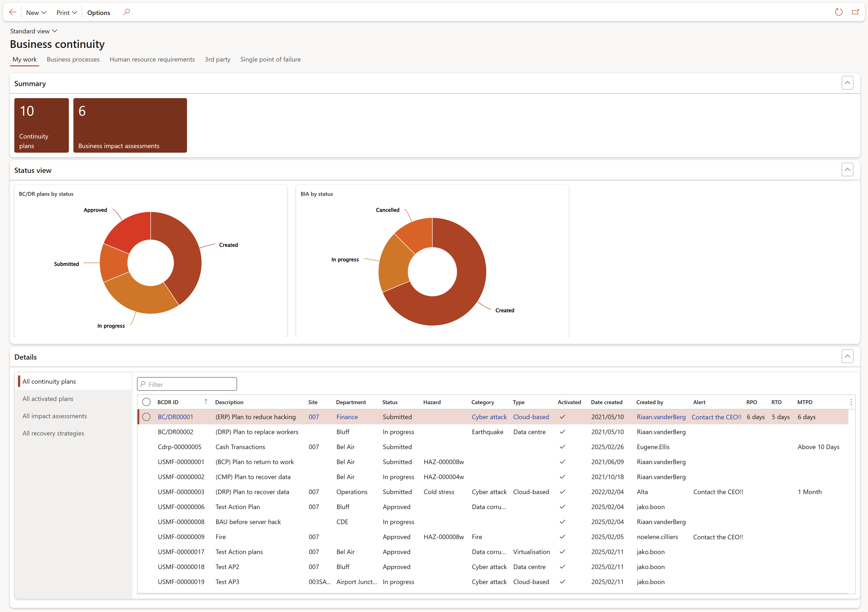Click the grid column options ellipsis icon
The width and height of the screenshot is (868, 612).
(x=851, y=402)
